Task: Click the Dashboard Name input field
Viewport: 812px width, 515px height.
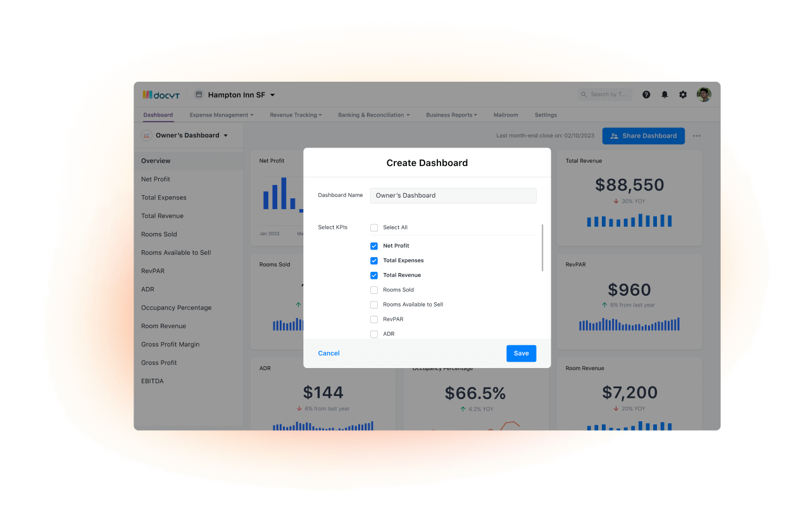Action: [x=453, y=196]
